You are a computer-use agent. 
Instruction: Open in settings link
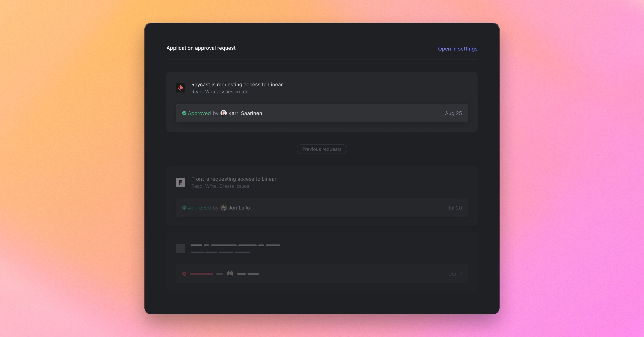pos(458,49)
